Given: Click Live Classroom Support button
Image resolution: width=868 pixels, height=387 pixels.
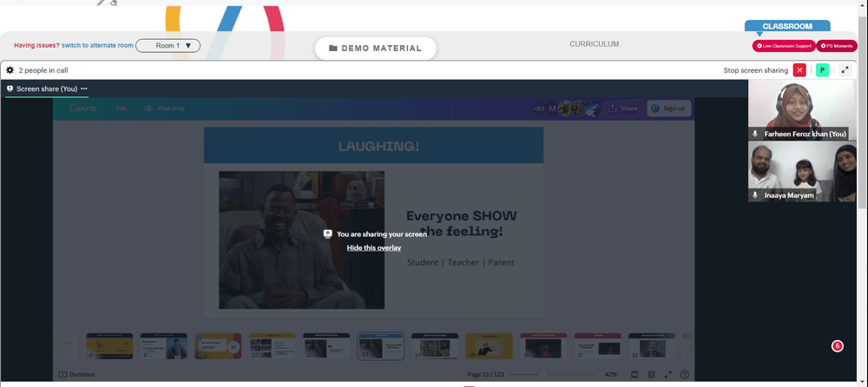Looking at the screenshot, I should [x=784, y=46].
